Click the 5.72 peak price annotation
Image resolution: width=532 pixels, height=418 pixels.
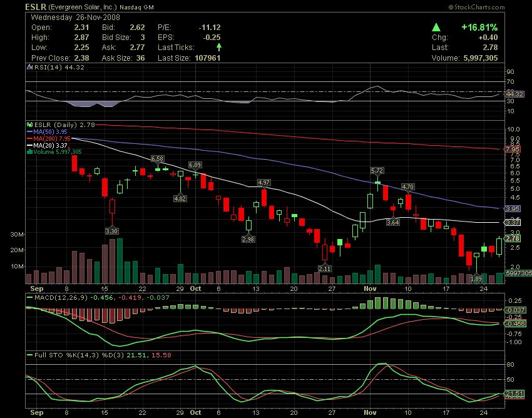click(x=377, y=171)
